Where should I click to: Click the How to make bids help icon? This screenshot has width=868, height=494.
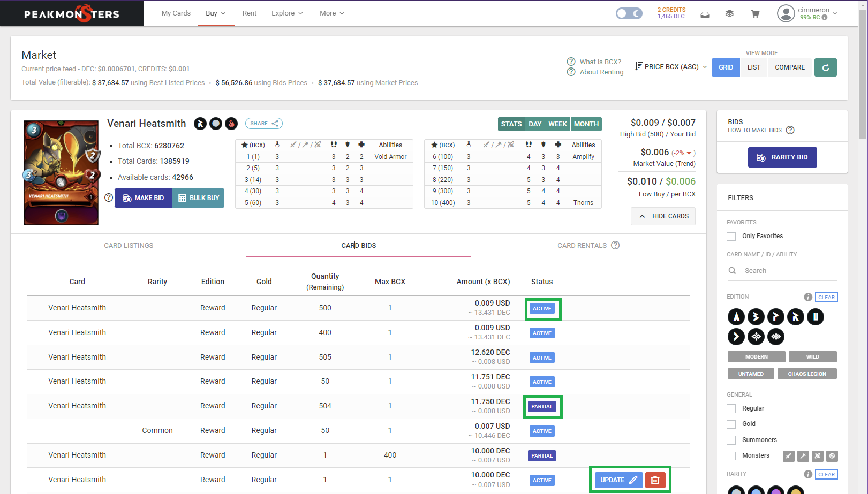pyautogui.click(x=790, y=130)
